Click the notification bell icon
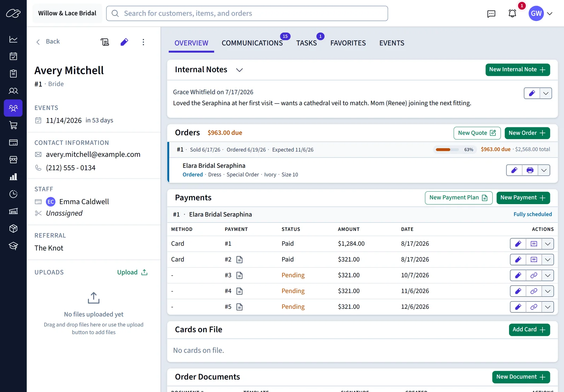Screen dimensions: 564x392 (x=512, y=13)
